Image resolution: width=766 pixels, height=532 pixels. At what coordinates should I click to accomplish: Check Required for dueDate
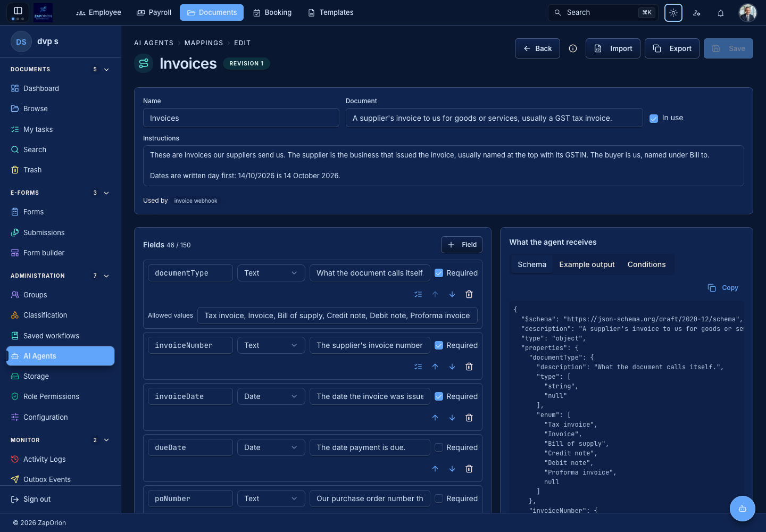439,447
